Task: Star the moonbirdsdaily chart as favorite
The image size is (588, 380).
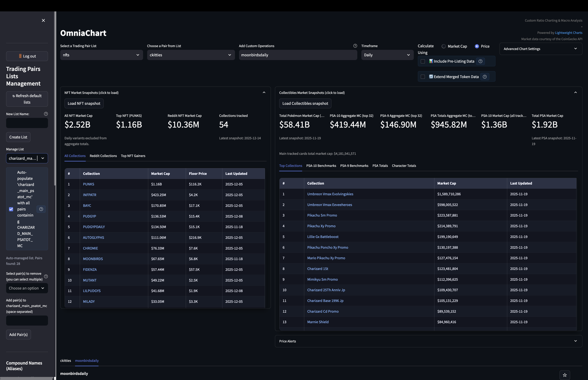Action: coord(565,375)
